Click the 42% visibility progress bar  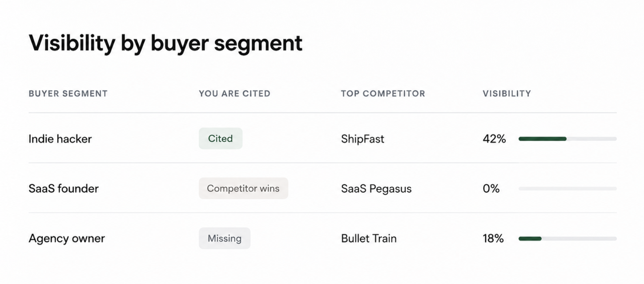click(x=568, y=139)
